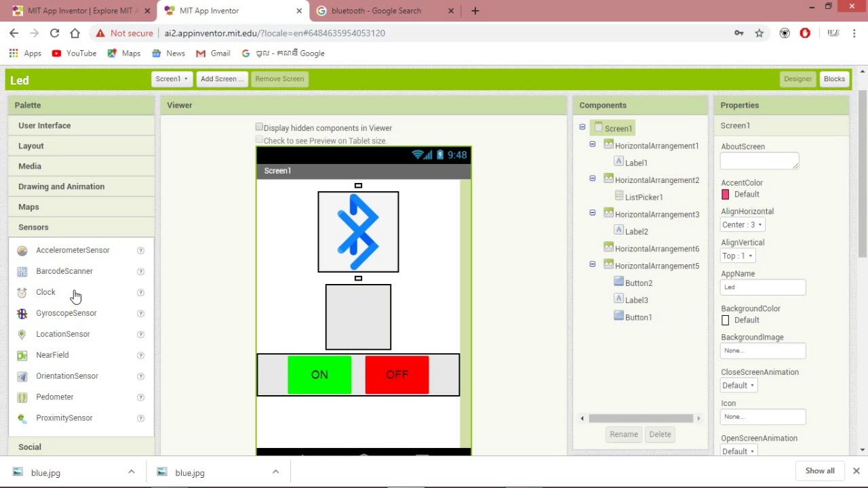Show help for Clock component
Viewport: 868px width, 488px height.
point(141,293)
